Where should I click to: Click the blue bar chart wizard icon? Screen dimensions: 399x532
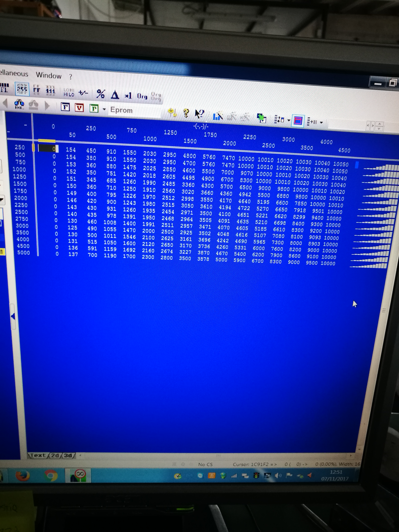tap(218, 116)
